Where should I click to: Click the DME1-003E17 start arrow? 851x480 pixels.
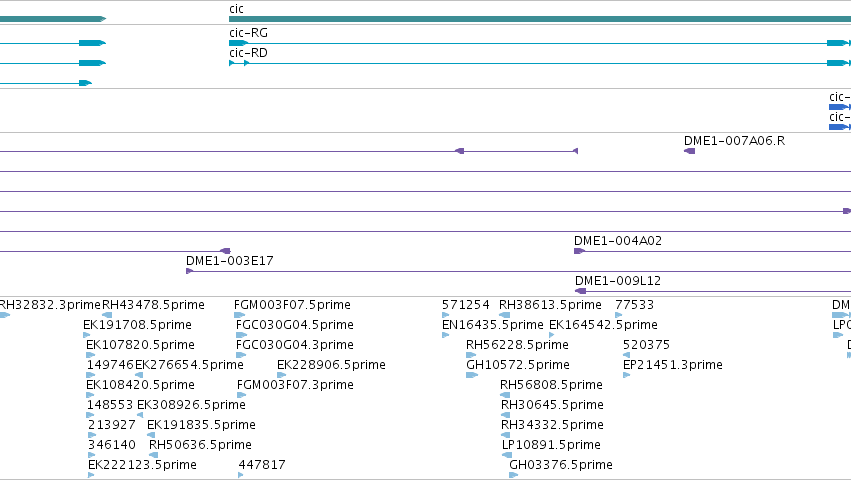point(189,271)
